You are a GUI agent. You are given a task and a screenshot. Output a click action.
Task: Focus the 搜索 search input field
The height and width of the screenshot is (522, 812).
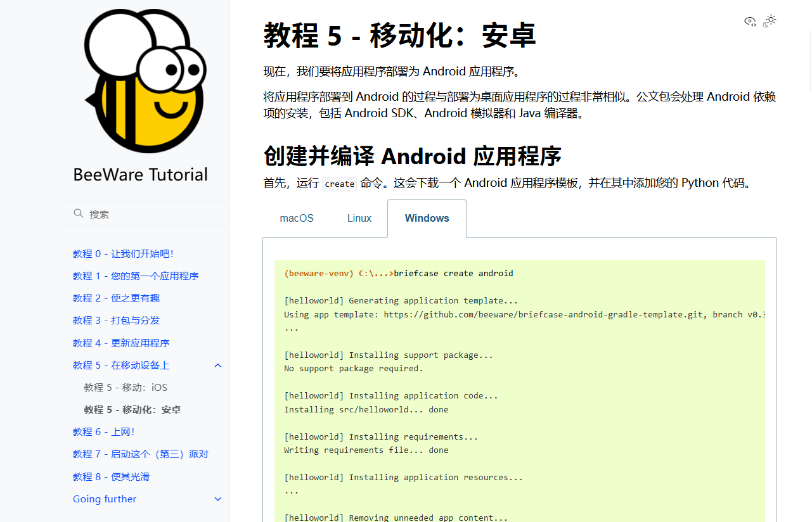[145, 214]
